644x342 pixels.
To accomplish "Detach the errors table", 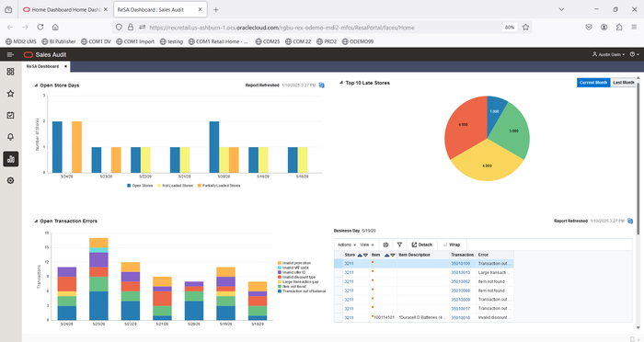I will click(421, 245).
